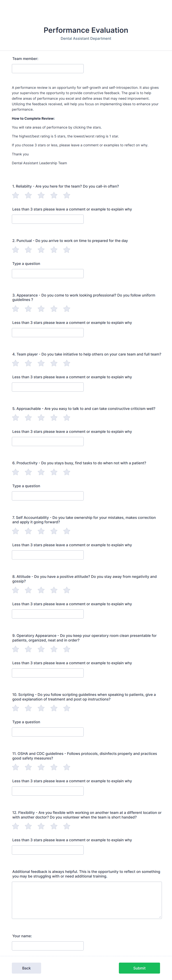This screenshot has height=980, width=172.
Task: Click the Back button
Action: (26, 968)
